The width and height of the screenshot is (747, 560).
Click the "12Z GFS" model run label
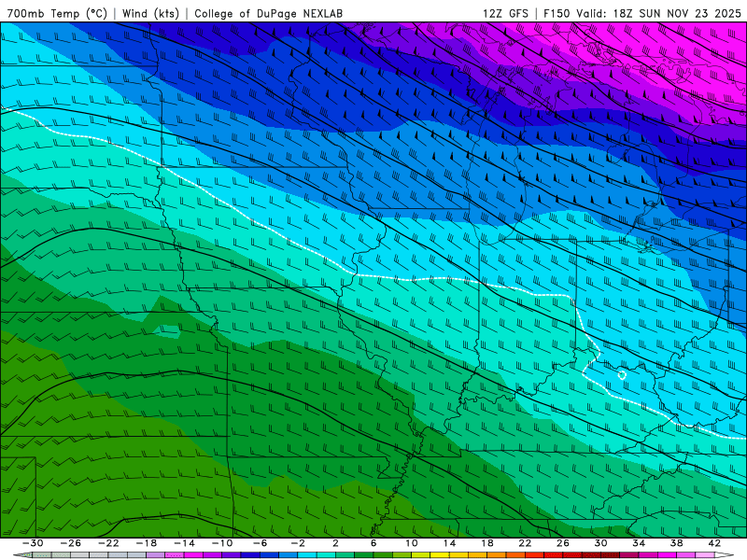(505, 13)
